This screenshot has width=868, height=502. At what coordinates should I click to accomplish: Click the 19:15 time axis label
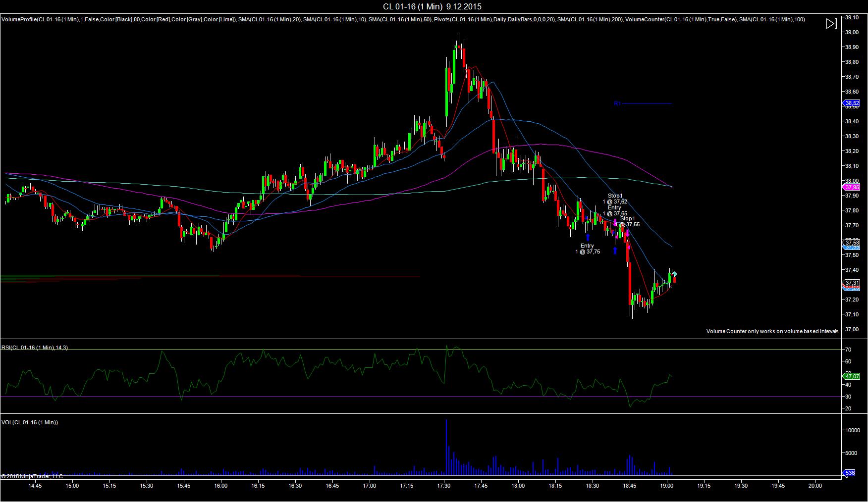pyautogui.click(x=704, y=486)
